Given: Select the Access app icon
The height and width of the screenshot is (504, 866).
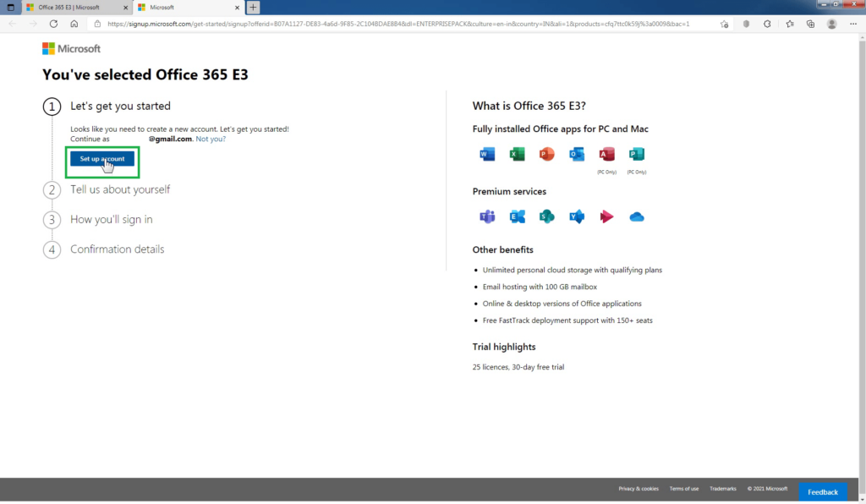Looking at the screenshot, I should [x=606, y=154].
